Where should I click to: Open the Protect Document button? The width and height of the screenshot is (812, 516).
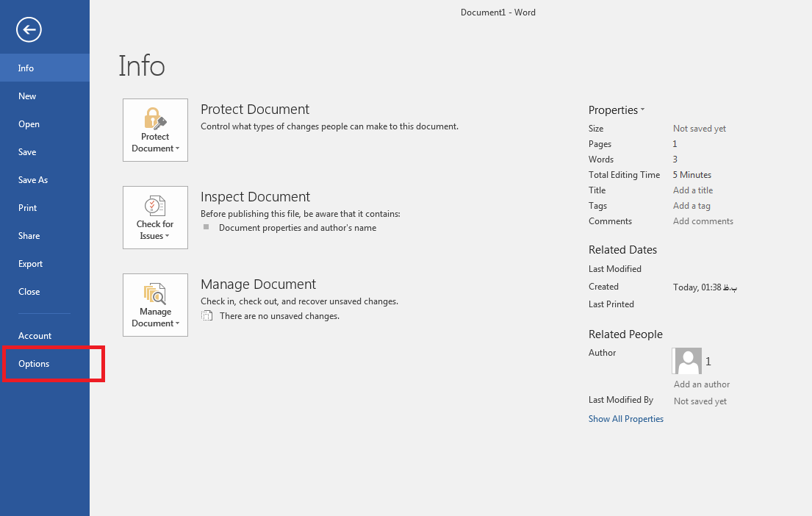tap(155, 130)
